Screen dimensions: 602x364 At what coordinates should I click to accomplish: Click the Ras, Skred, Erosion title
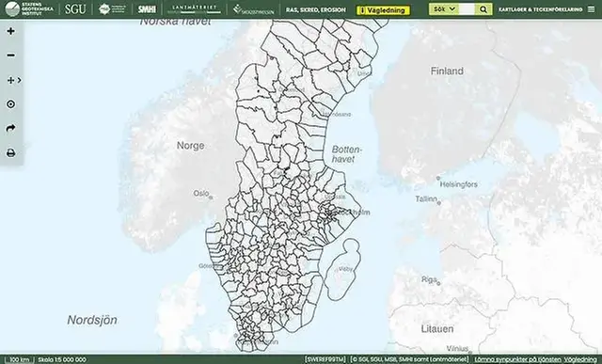pyautogui.click(x=316, y=10)
